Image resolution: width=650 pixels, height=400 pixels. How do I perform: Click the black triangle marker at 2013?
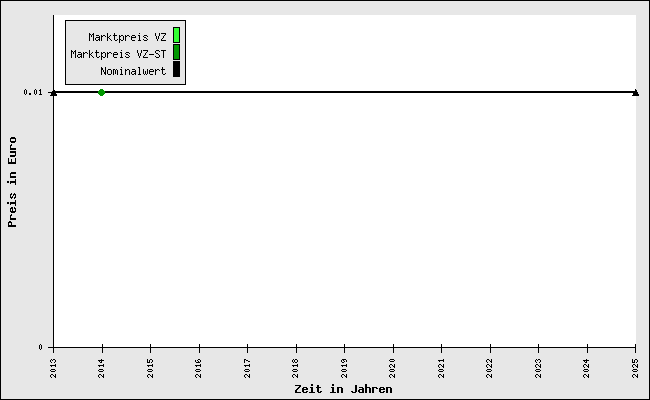[x=53, y=92]
